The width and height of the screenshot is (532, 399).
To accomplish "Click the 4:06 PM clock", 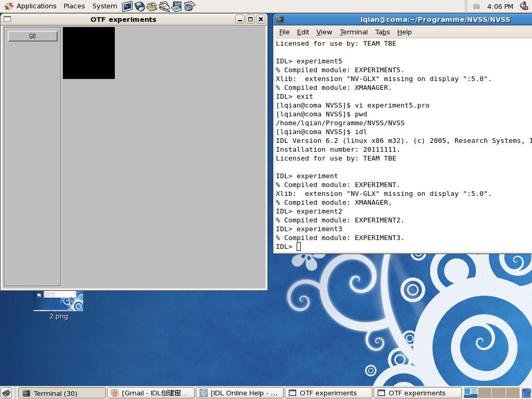I will point(500,6).
